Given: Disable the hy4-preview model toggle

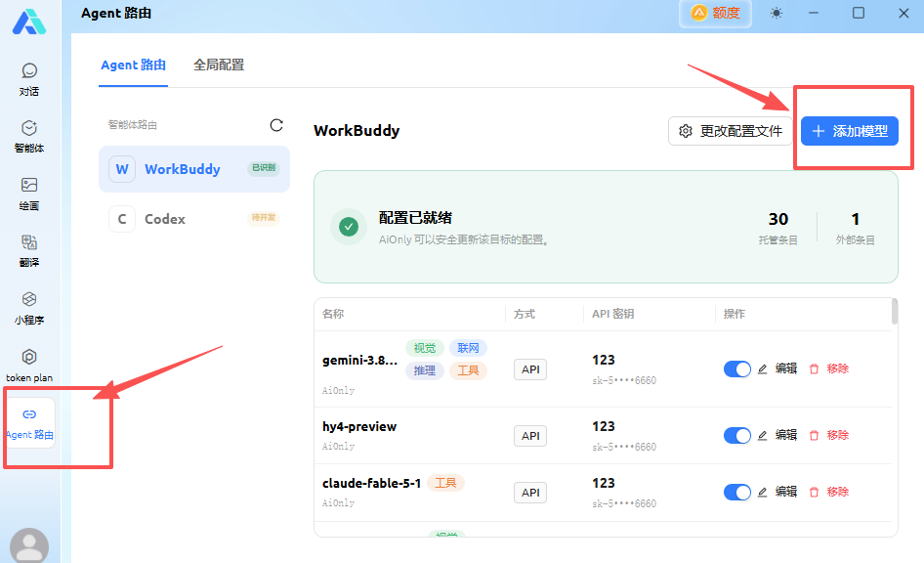Looking at the screenshot, I should [x=737, y=436].
